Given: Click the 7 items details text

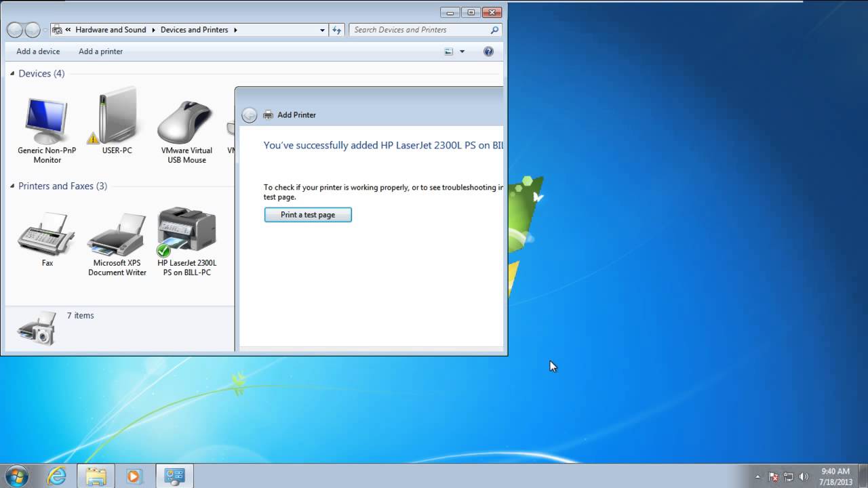Looking at the screenshot, I should pyautogui.click(x=80, y=316).
